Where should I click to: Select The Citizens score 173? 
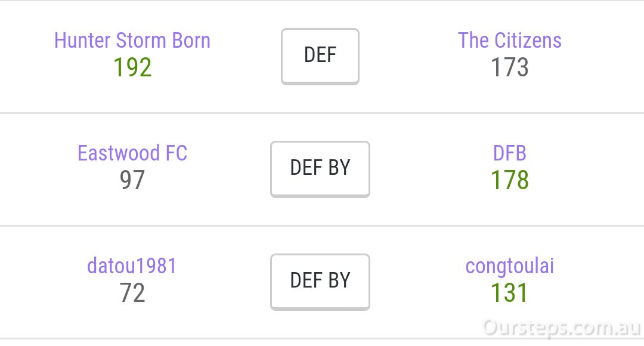pos(510,67)
